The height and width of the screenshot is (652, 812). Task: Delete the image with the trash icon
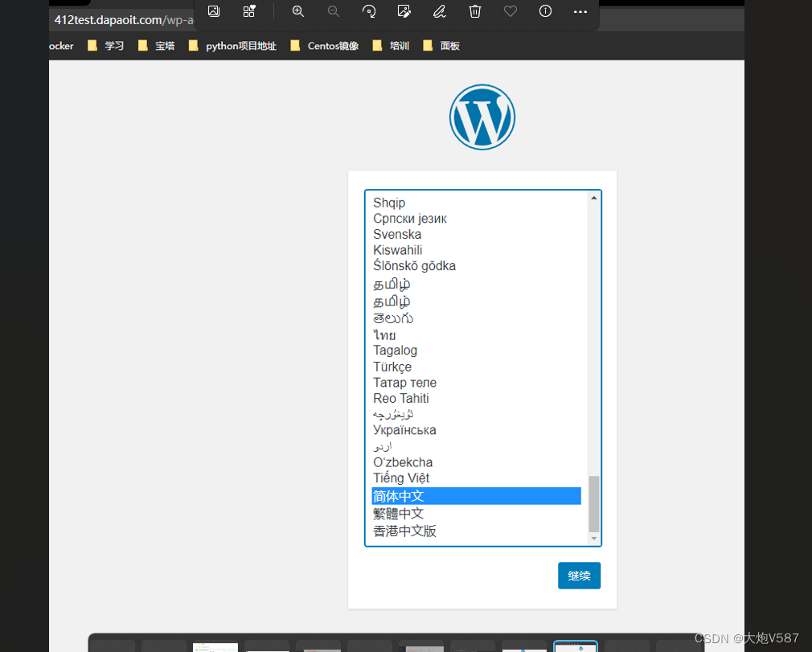475,11
